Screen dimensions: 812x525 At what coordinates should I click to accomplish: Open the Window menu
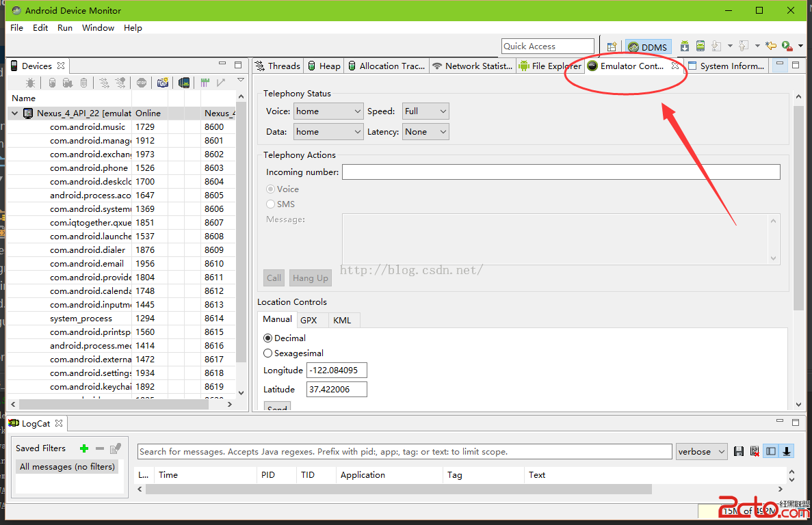pyautogui.click(x=98, y=28)
